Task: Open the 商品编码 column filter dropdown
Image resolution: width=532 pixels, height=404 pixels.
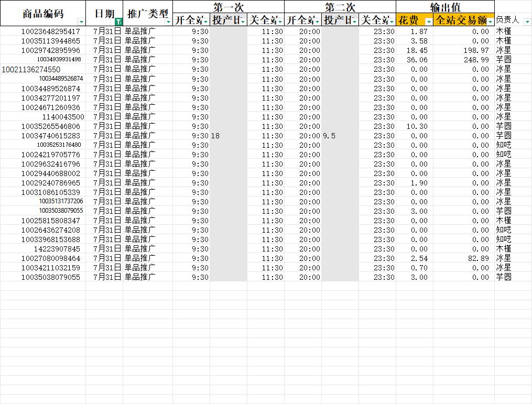Action: tap(81, 22)
